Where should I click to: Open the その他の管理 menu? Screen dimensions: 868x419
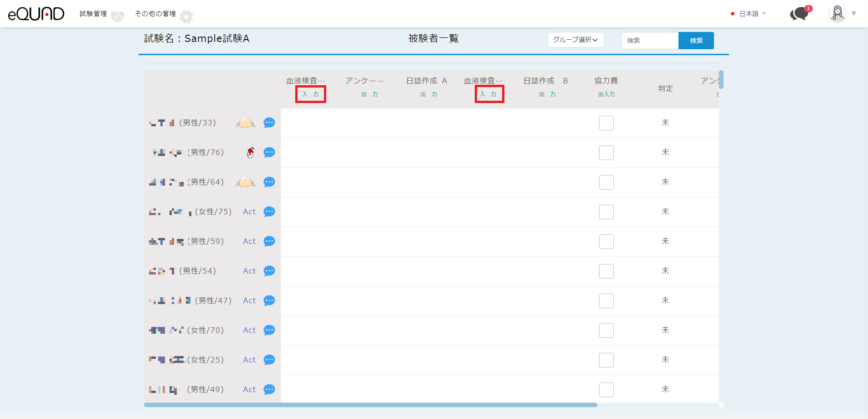[155, 14]
